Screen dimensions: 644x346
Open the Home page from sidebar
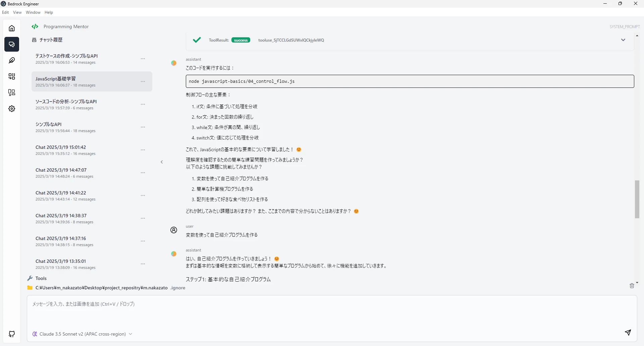pyautogui.click(x=12, y=28)
